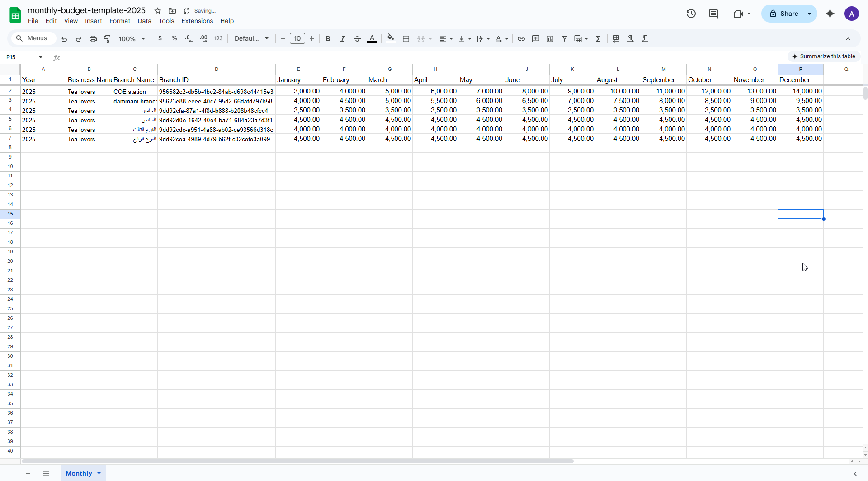Click the Create a filter icon
Screen dimensions: 868x481
point(565,39)
